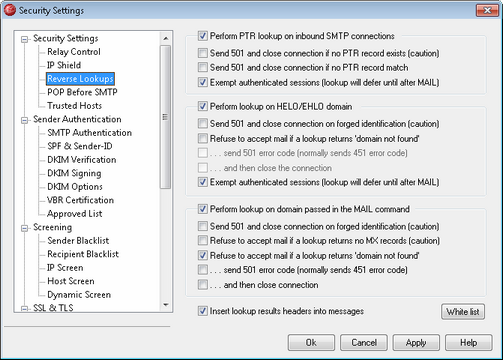The height and width of the screenshot is (360, 503).
Task: Open Help for this dialog
Action: click(x=468, y=342)
